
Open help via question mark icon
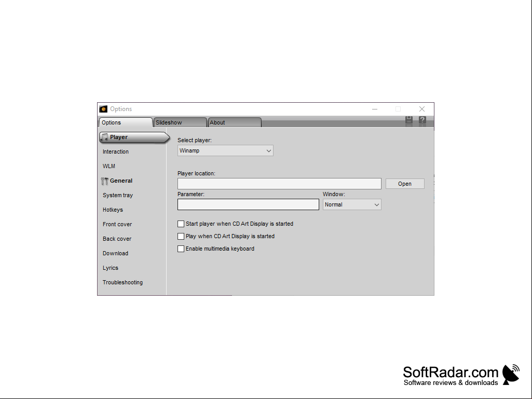point(422,120)
